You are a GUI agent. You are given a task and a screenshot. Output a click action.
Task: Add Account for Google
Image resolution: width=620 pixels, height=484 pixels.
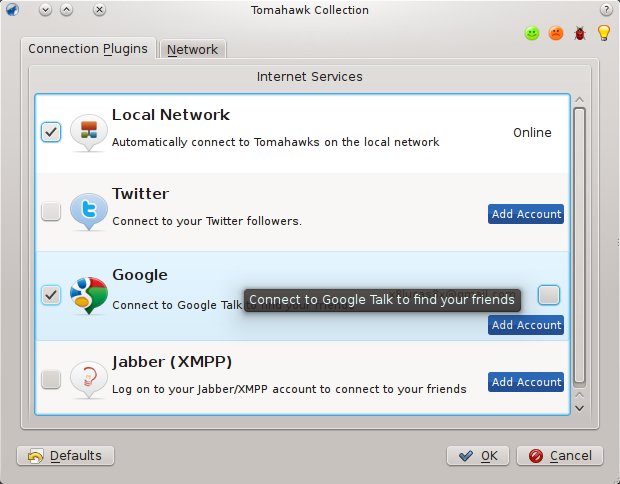(x=526, y=325)
